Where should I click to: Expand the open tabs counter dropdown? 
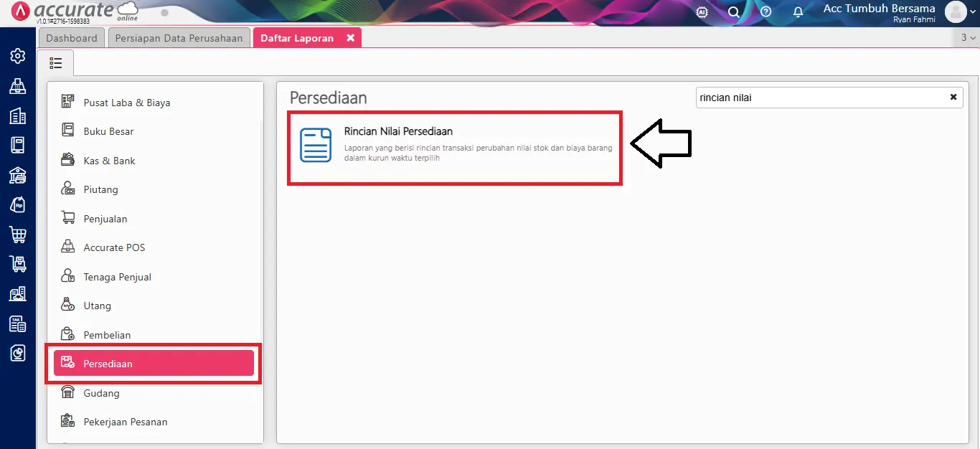tap(969, 38)
